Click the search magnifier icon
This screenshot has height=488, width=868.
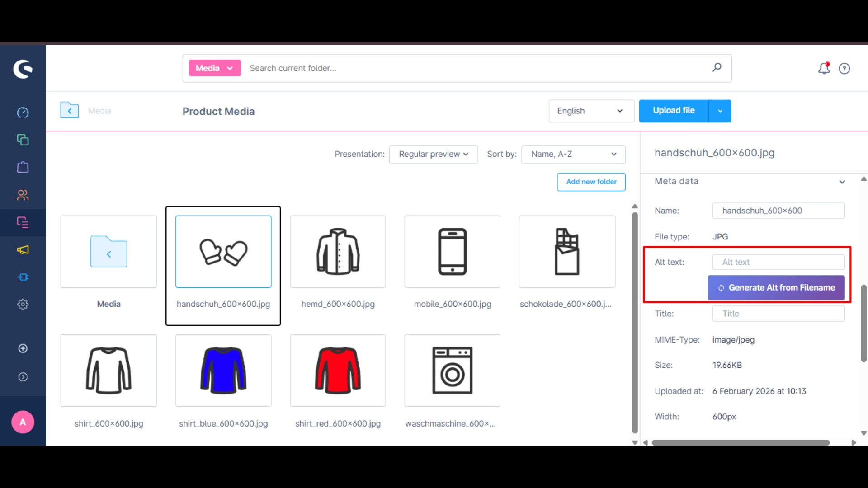pyautogui.click(x=717, y=68)
